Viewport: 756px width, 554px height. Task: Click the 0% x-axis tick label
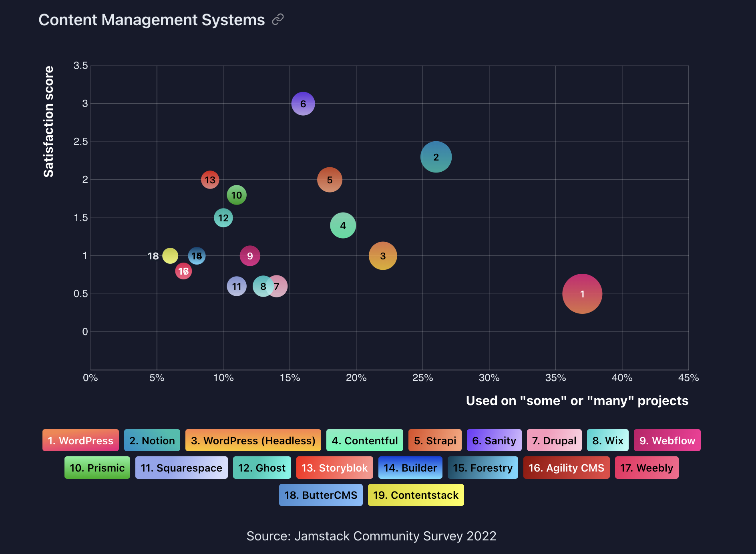tap(90, 377)
